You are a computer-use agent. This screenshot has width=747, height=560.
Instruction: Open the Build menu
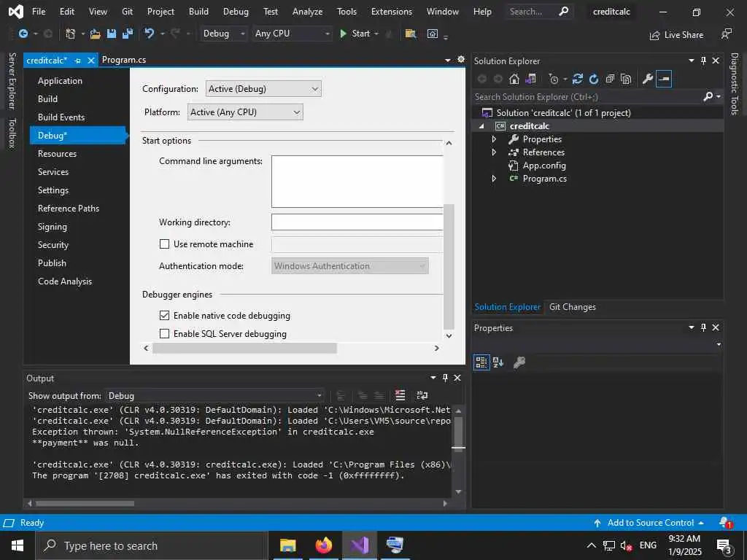click(198, 12)
